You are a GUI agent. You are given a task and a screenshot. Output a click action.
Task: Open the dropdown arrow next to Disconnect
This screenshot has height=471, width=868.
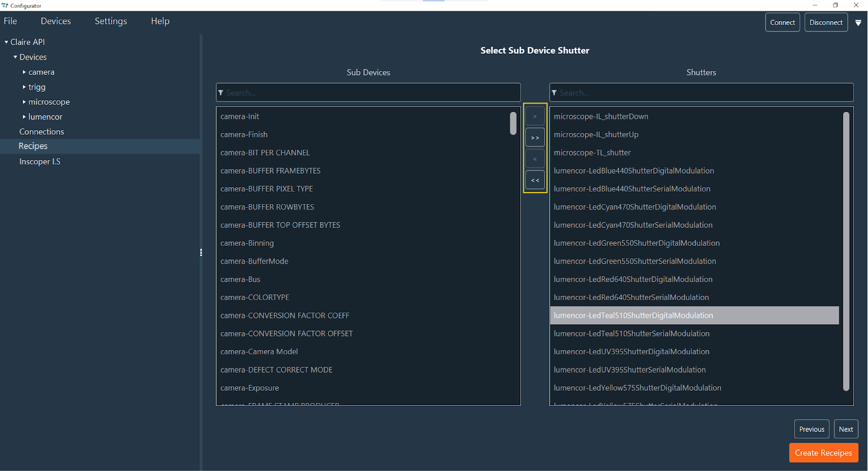858,23
